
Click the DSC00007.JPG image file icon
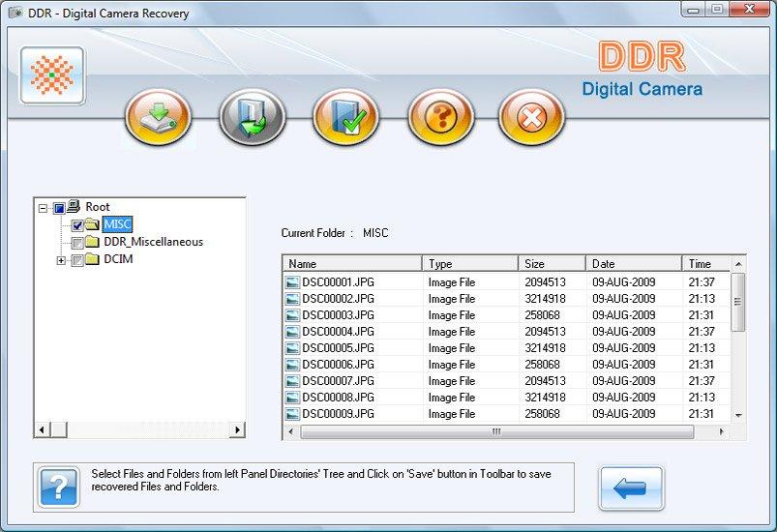(293, 380)
